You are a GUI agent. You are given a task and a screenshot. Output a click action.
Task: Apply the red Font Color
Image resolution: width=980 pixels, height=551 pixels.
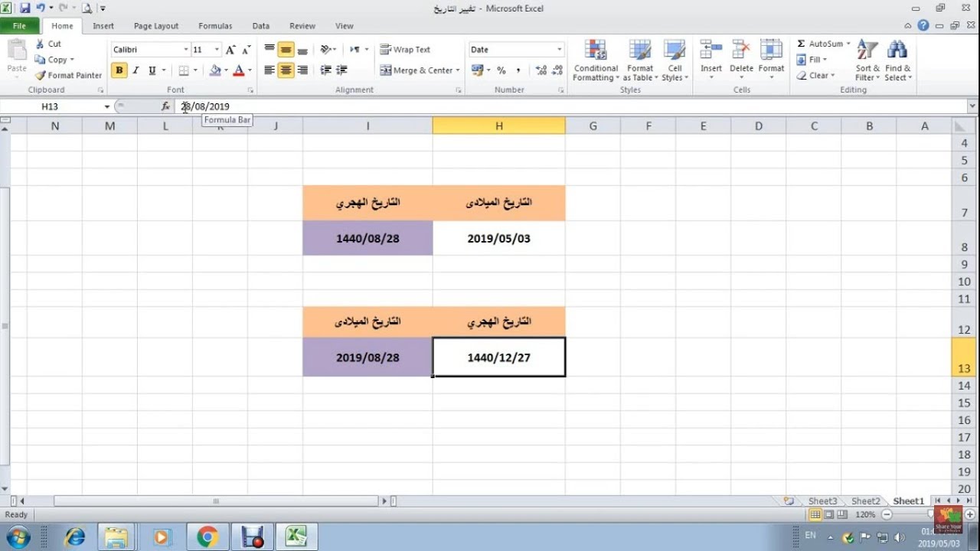point(239,70)
